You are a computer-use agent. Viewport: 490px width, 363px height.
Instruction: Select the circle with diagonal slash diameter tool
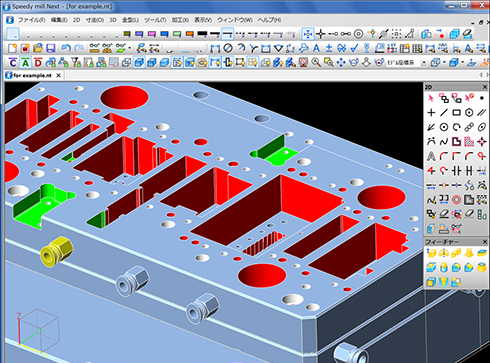pos(228,49)
